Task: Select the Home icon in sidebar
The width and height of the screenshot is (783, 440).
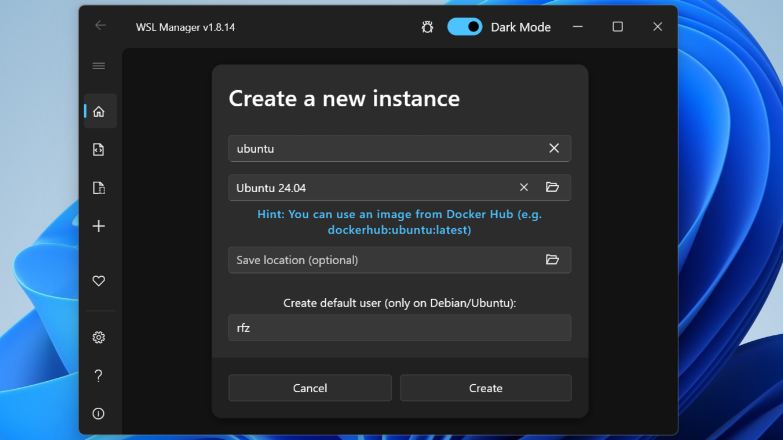Action: click(99, 111)
